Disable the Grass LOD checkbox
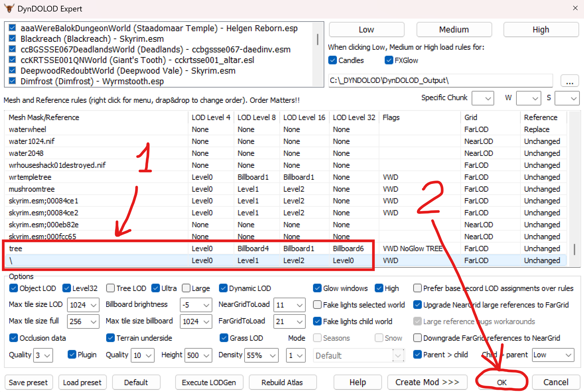Image resolution: width=584 pixels, height=392 pixels. 224,338
